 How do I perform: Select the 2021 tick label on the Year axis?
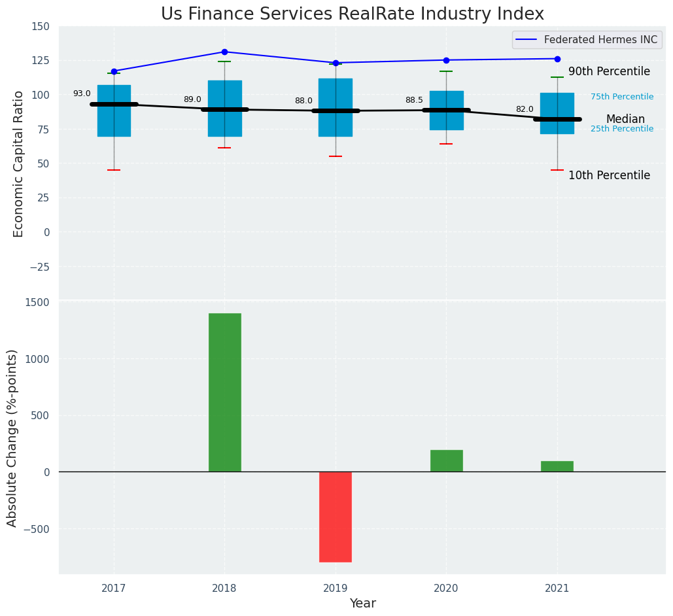(x=557, y=589)
